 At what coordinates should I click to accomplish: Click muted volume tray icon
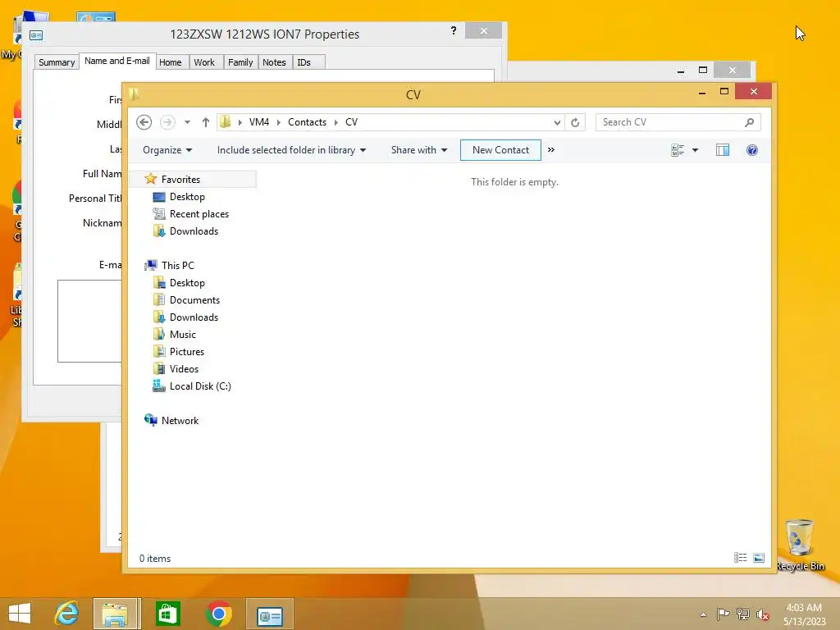763,614
